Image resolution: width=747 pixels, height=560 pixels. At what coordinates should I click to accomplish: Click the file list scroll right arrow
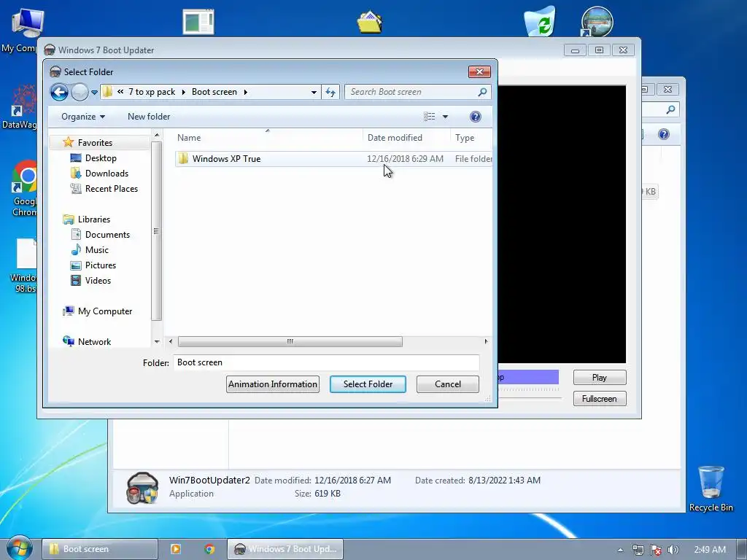coord(486,341)
